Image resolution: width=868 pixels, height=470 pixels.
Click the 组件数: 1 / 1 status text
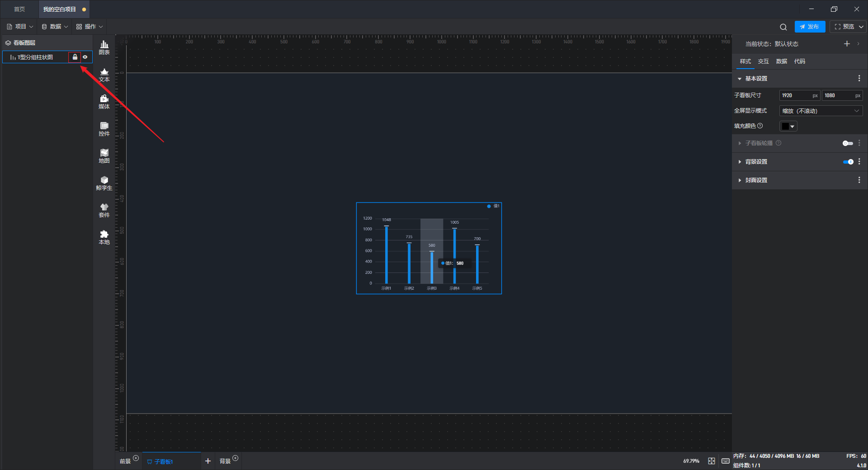point(746,465)
